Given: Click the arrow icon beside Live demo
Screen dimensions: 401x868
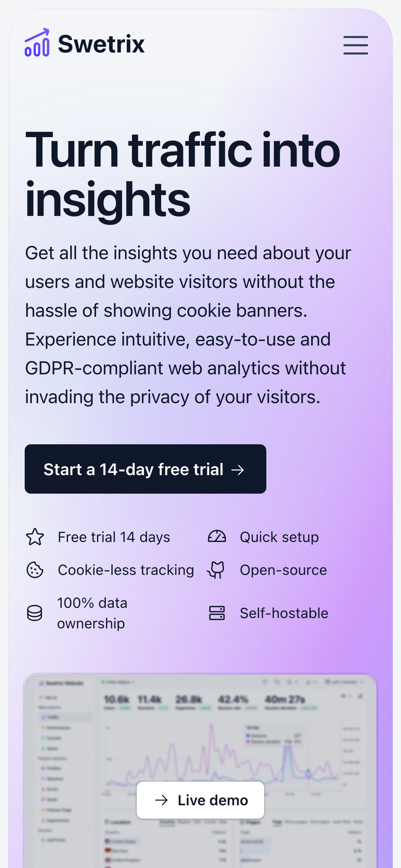Looking at the screenshot, I should (161, 800).
